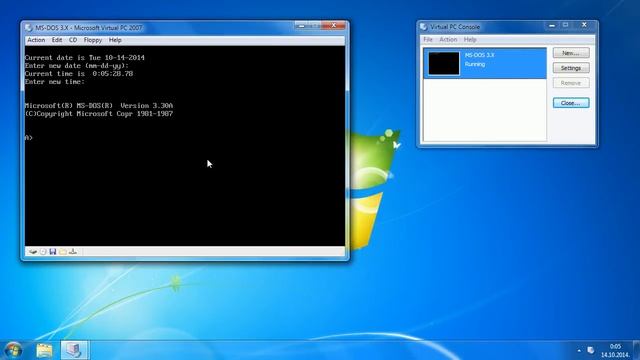The height and width of the screenshot is (360, 640).
Task: Open the Windows Start menu orb
Action: pyautogui.click(x=13, y=350)
